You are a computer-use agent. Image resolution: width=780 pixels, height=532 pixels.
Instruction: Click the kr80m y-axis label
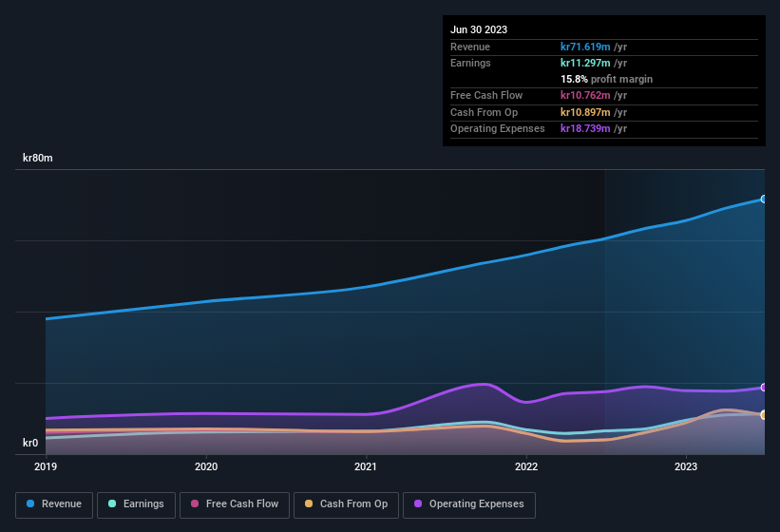38,158
